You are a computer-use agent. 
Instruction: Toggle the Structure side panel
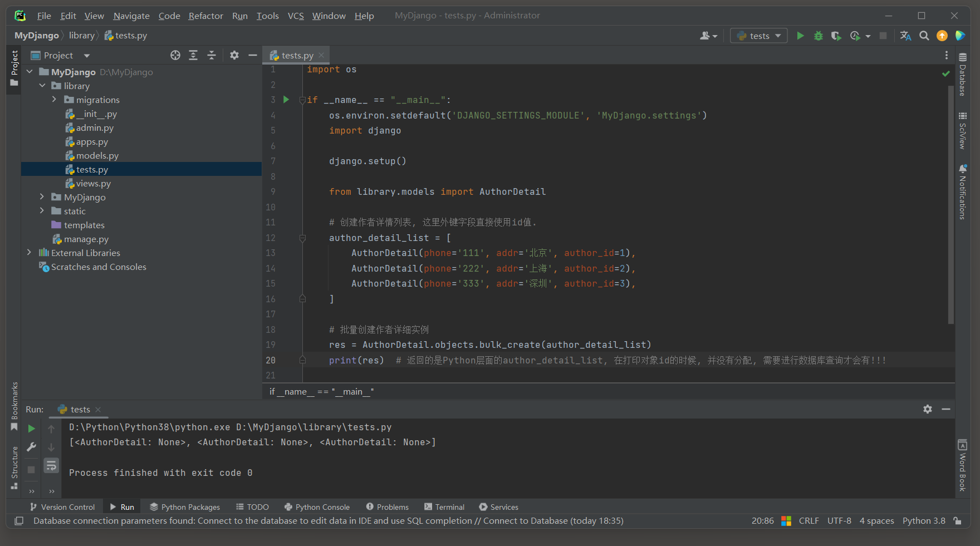point(14,468)
